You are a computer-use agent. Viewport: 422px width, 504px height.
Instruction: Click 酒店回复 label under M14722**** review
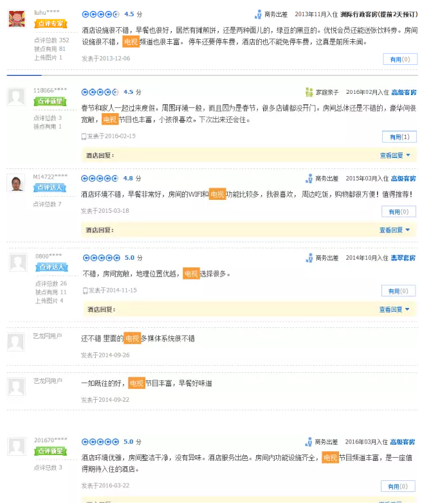pos(99,230)
